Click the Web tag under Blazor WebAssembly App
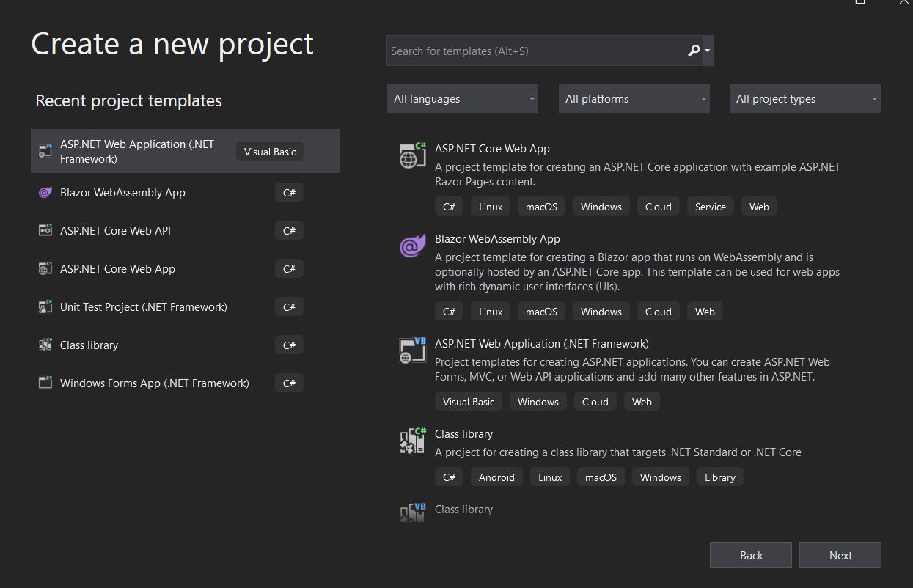 tap(705, 312)
